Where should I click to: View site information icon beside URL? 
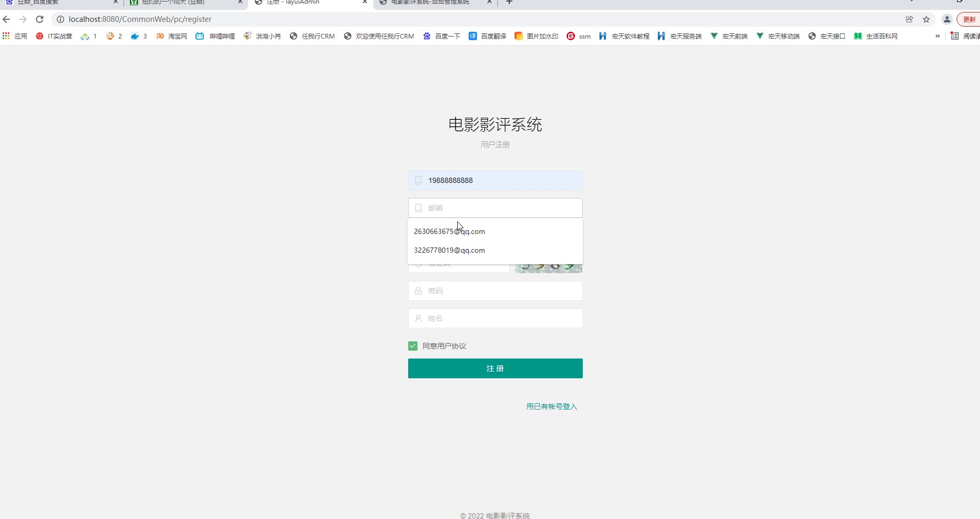tap(60, 19)
